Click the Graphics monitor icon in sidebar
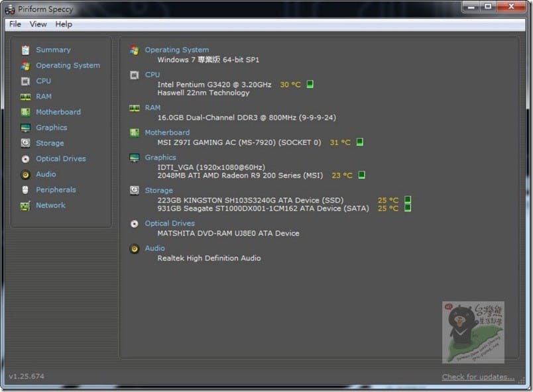Screen dimensions: 533x392 (x=25, y=128)
